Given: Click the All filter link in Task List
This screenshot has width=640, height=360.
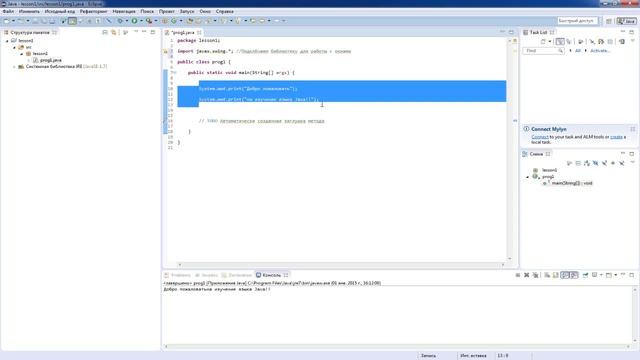Looking at the screenshot, I should pos(578,51).
